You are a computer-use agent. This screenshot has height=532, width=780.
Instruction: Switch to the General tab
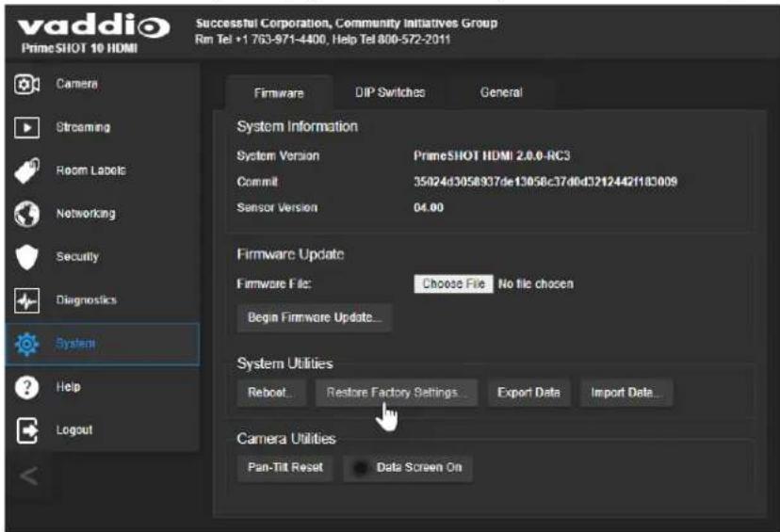pos(501,92)
